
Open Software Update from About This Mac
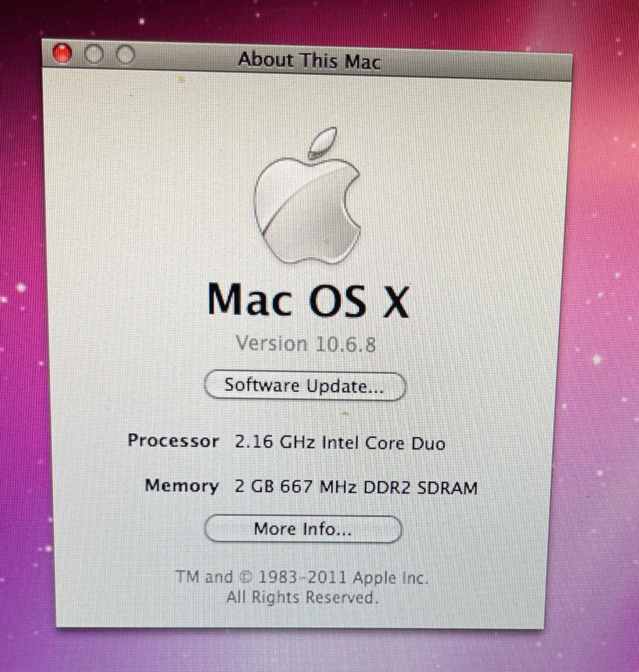(x=305, y=386)
